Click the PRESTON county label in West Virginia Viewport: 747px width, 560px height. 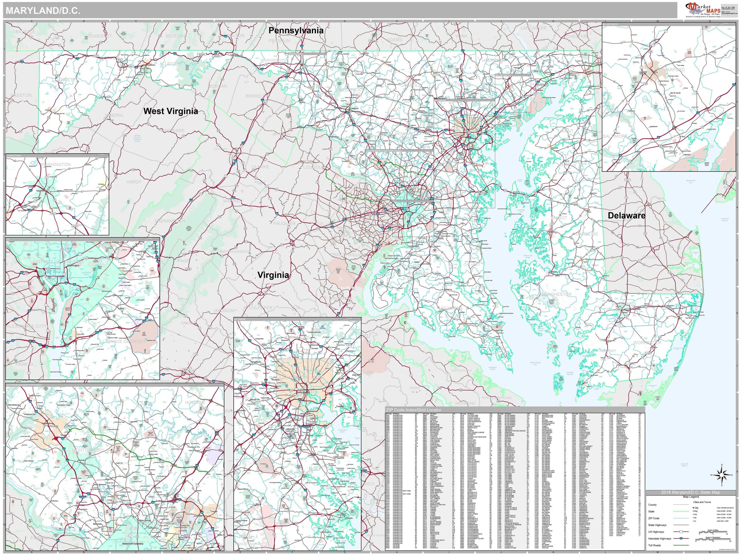click(21, 95)
